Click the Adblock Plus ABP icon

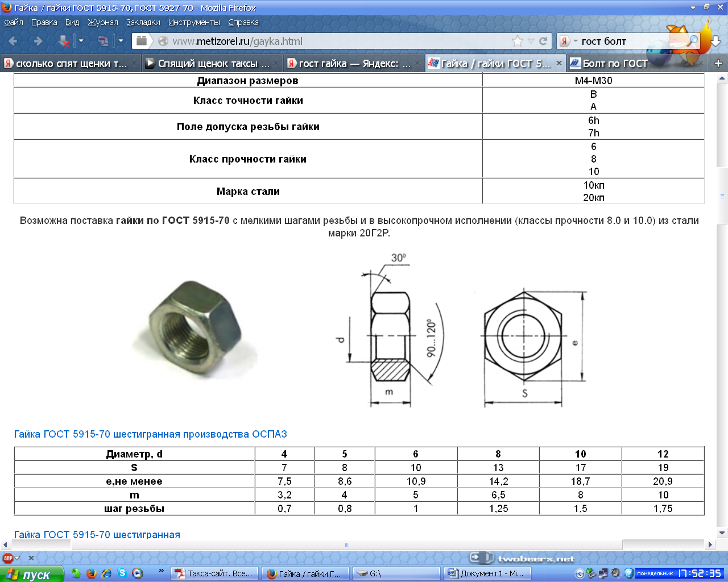(x=8, y=558)
